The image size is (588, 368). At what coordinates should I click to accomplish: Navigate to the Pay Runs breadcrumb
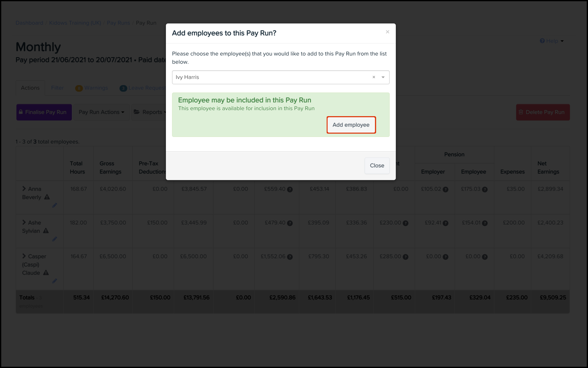click(118, 23)
